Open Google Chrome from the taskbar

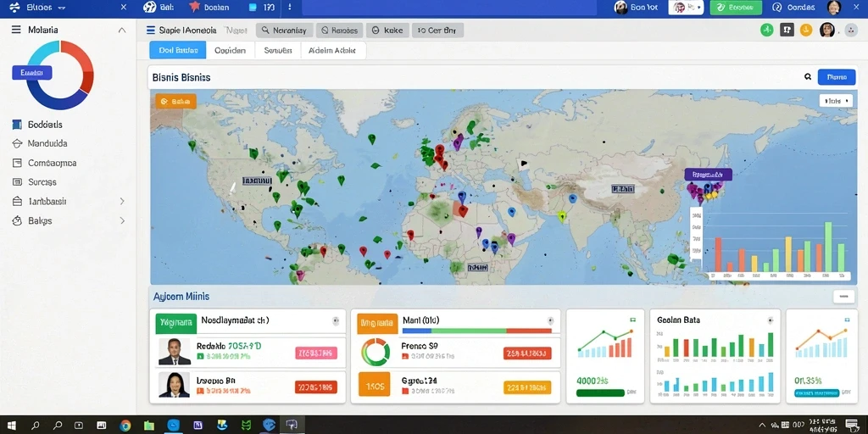pos(125,426)
